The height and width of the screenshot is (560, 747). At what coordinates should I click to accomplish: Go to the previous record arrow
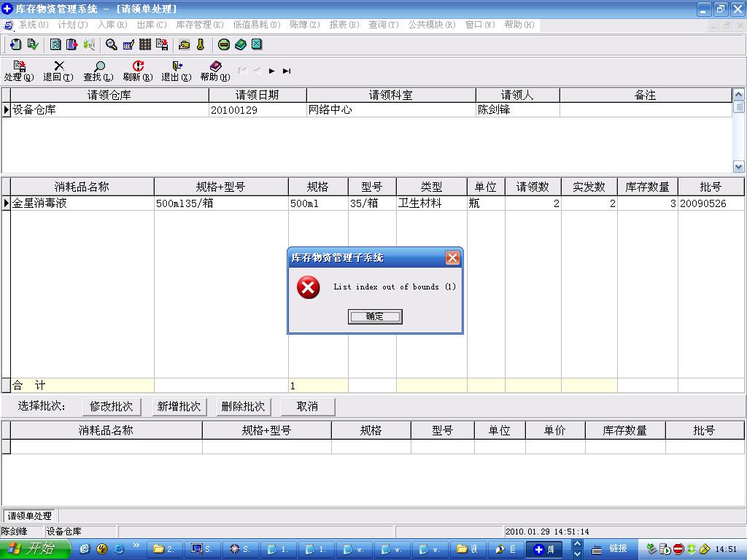(258, 71)
